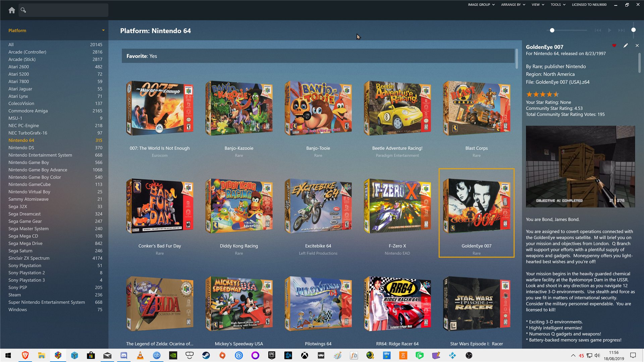Select Atari 2600 platform
The height and width of the screenshot is (362, 644).
(x=55, y=67)
